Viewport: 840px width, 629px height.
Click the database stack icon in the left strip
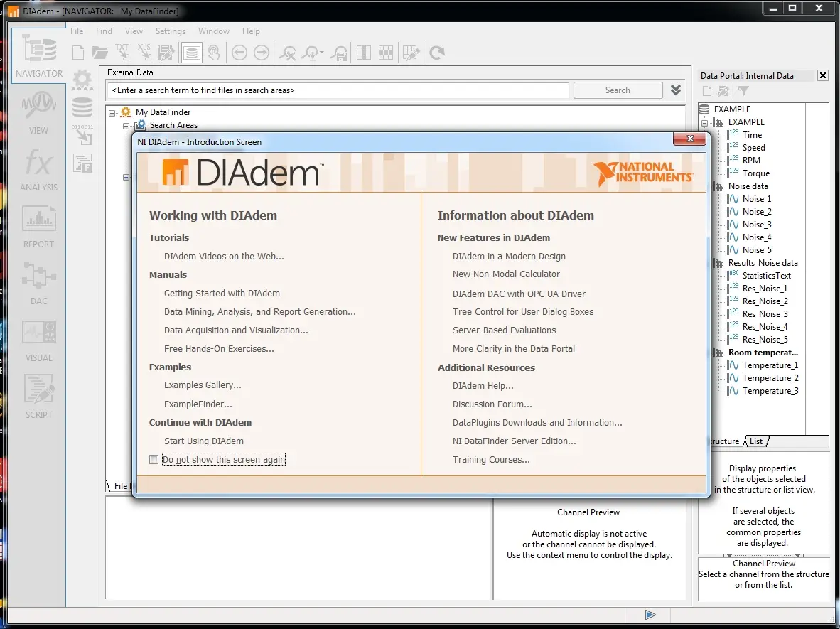click(82, 107)
